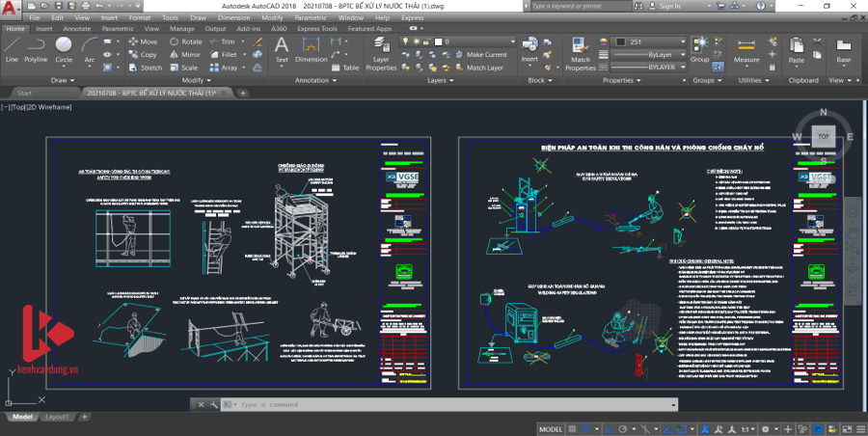This screenshot has width=868, height=436.
Task: Open the Annotate ribbon tab
Action: tap(76, 29)
